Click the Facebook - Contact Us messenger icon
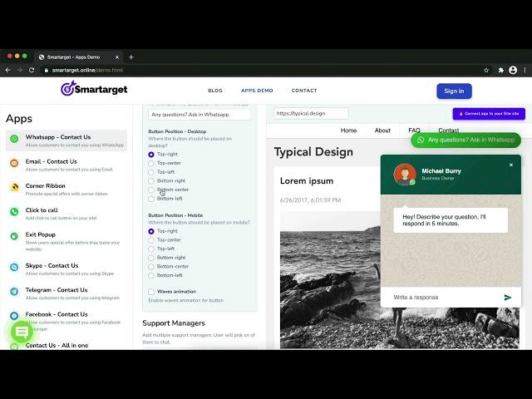Image resolution: width=532 pixels, height=399 pixels. pos(14,316)
